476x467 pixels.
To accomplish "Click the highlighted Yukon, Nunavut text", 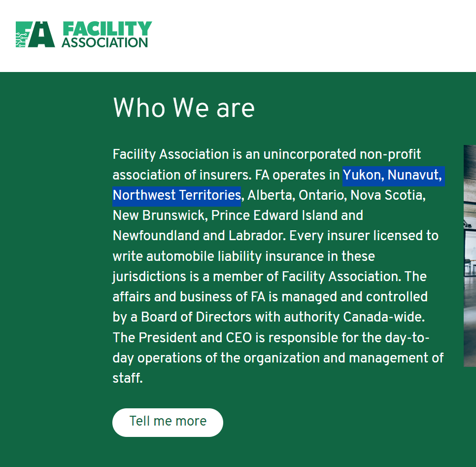I will 392,175.
